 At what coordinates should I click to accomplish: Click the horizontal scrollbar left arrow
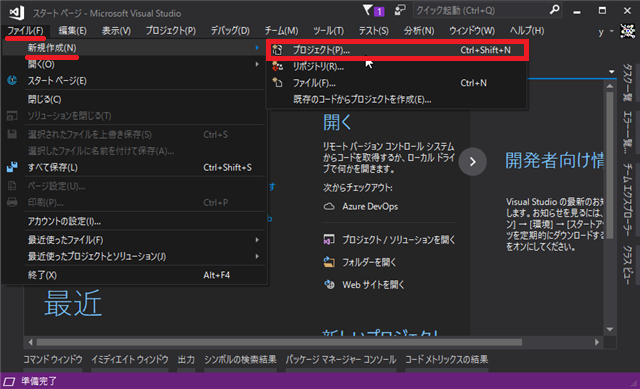pyautogui.click(x=31, y=342)
